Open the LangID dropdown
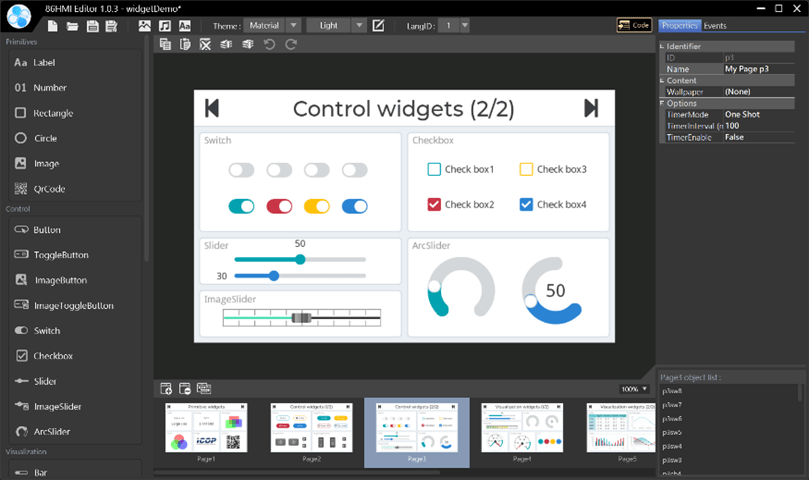The width and height of the screenshot is (809, 480). coord(455,25)
